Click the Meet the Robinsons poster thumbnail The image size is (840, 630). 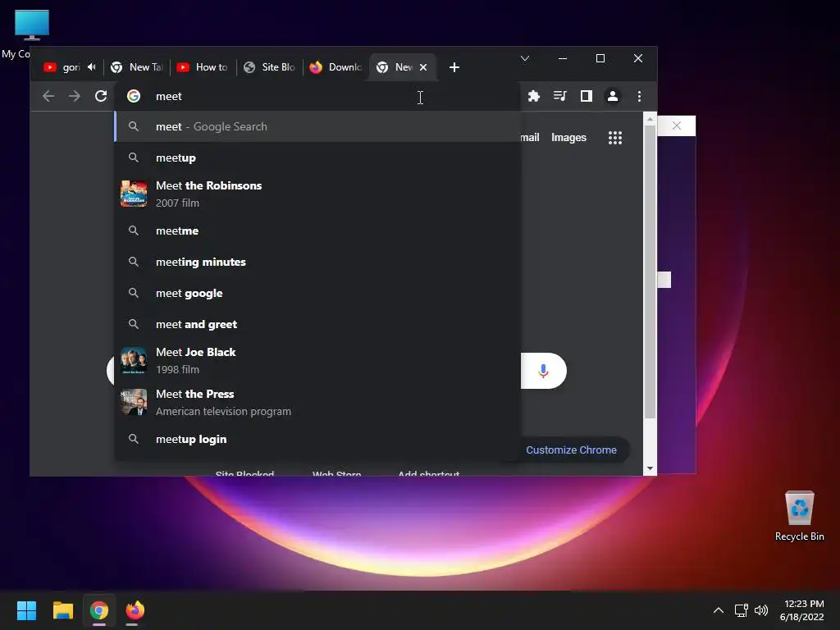click(x=134, y=194)
